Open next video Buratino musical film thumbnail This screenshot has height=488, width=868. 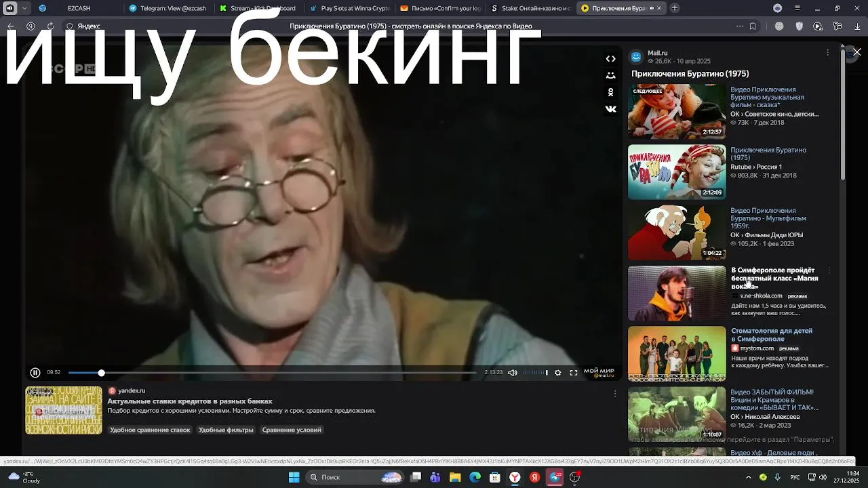(677, 111)
